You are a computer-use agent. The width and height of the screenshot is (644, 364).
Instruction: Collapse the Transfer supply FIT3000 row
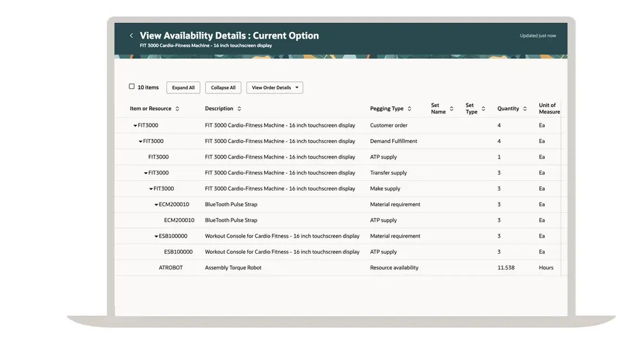(x=146, y=173)
